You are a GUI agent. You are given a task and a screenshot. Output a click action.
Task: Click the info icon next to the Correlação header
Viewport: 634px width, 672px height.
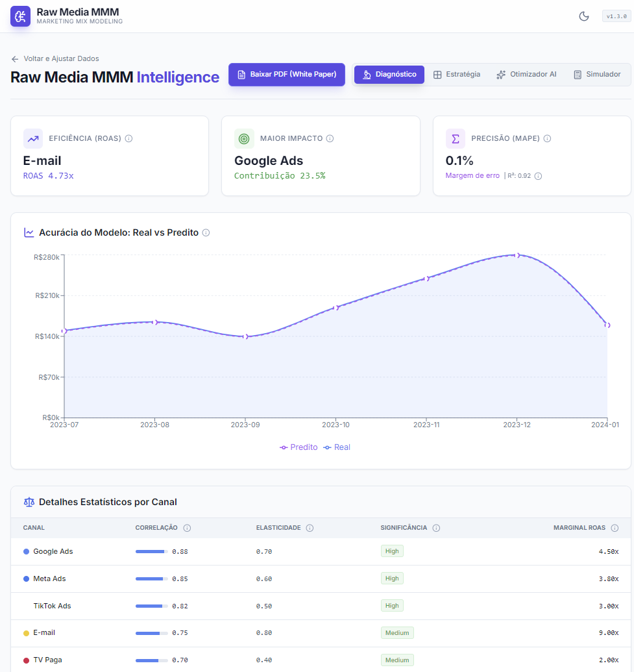[x=187, y=528]
